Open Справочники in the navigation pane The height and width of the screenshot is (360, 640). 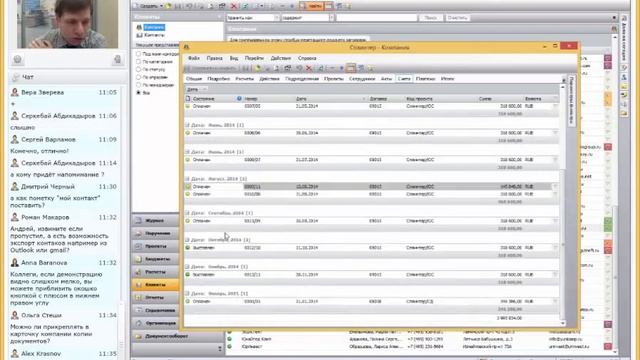[156, 310]
